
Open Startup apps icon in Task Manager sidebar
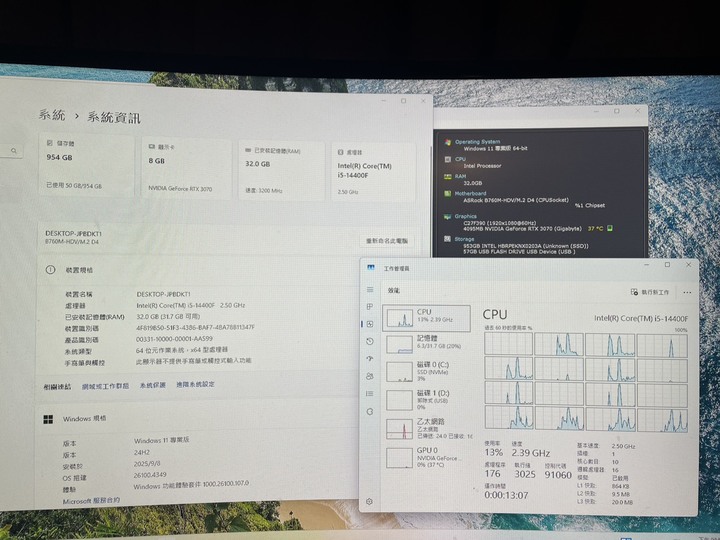(x=370, y=359)
